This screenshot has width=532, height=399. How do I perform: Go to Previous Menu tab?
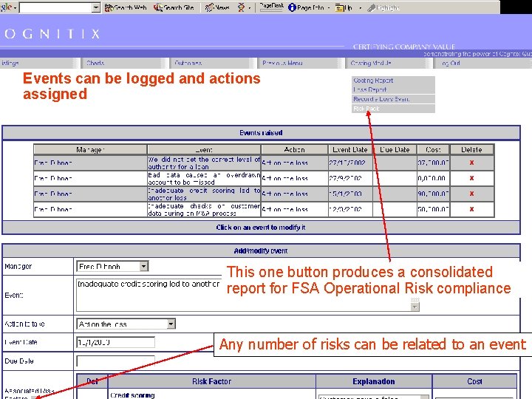pos(282,63)
